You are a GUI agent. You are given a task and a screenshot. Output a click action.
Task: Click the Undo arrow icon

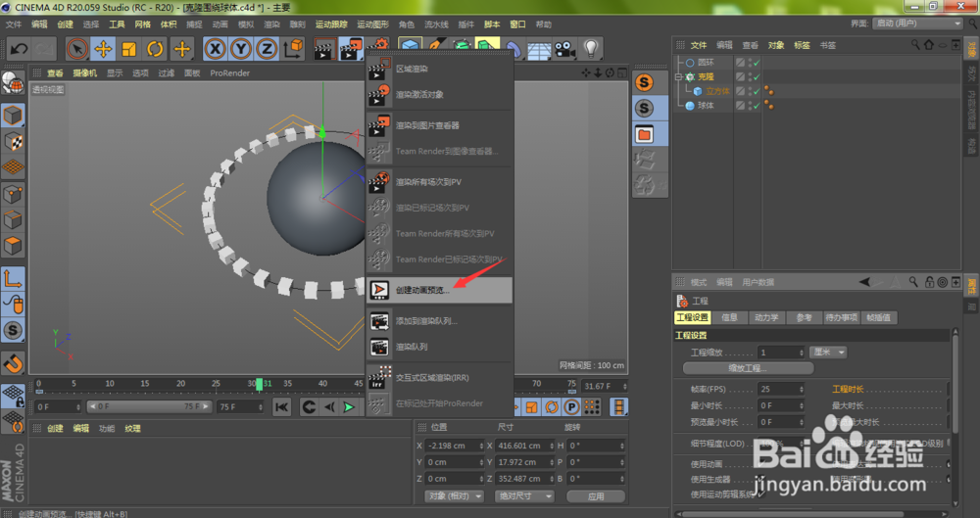(x=19, y=49)
